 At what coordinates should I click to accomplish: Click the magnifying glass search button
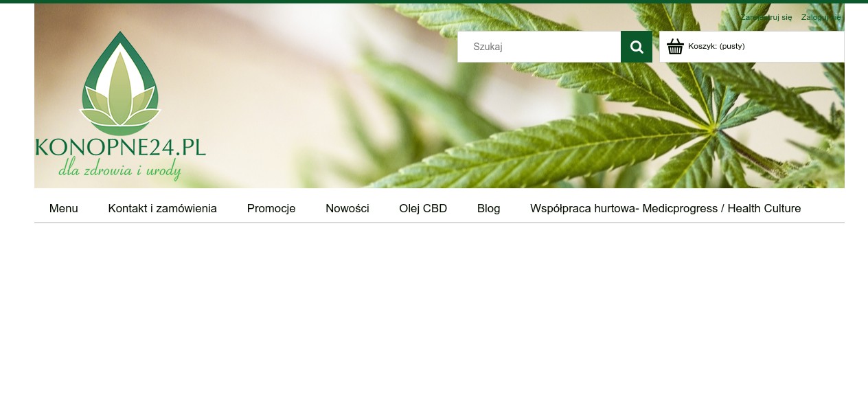click(x=637, y=47)
